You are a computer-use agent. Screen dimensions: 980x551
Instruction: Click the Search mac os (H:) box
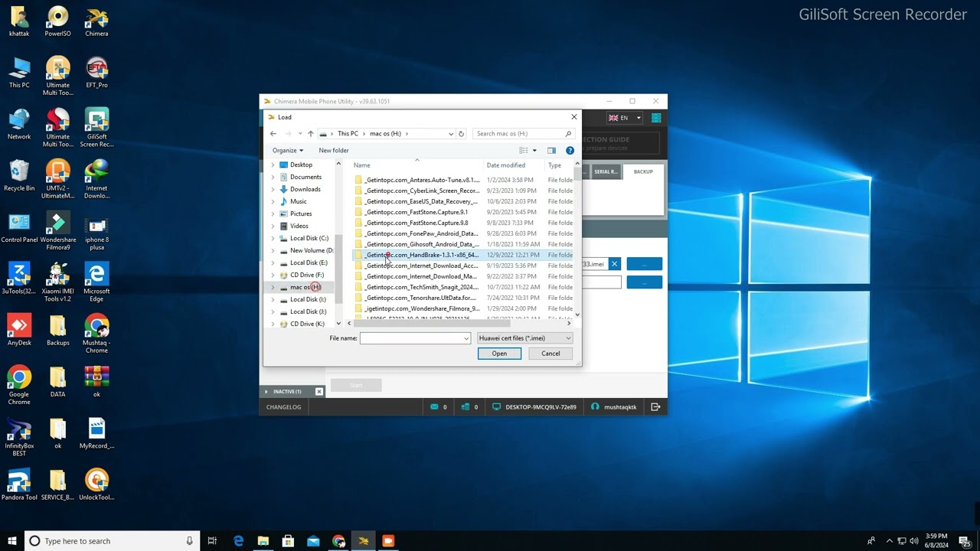(x=522, y=134)
